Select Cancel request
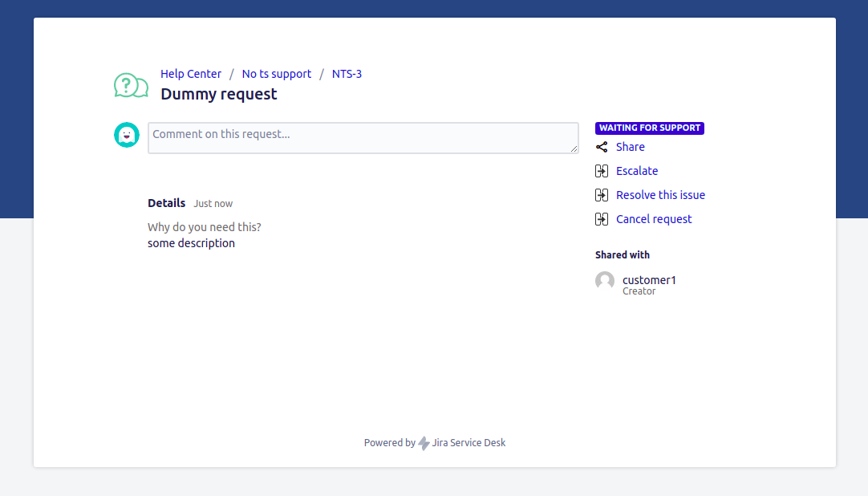 click(654, 219)
